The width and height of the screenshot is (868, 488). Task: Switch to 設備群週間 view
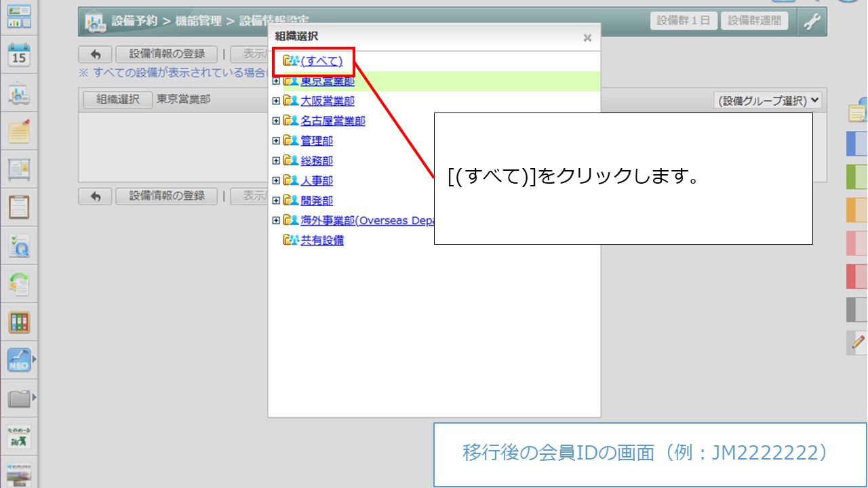tap(754, 20)
